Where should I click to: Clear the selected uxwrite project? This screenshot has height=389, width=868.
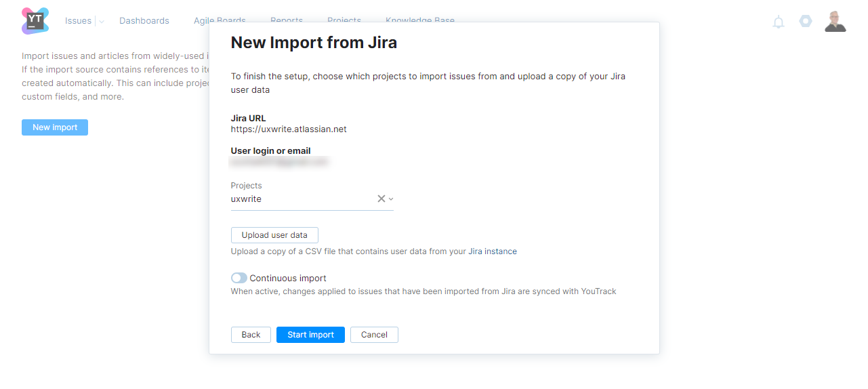tap(381, 199)
